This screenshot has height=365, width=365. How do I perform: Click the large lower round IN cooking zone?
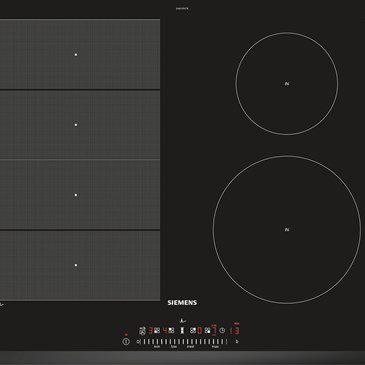(287, 230)
